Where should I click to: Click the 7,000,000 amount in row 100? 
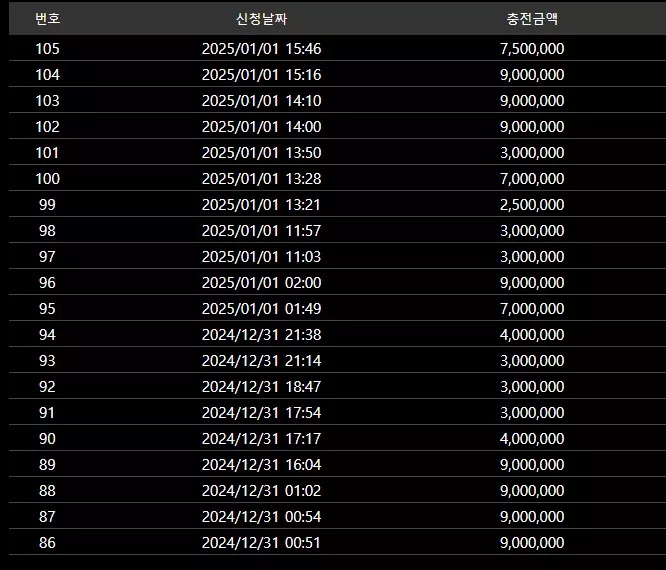[x=532, y=178]
